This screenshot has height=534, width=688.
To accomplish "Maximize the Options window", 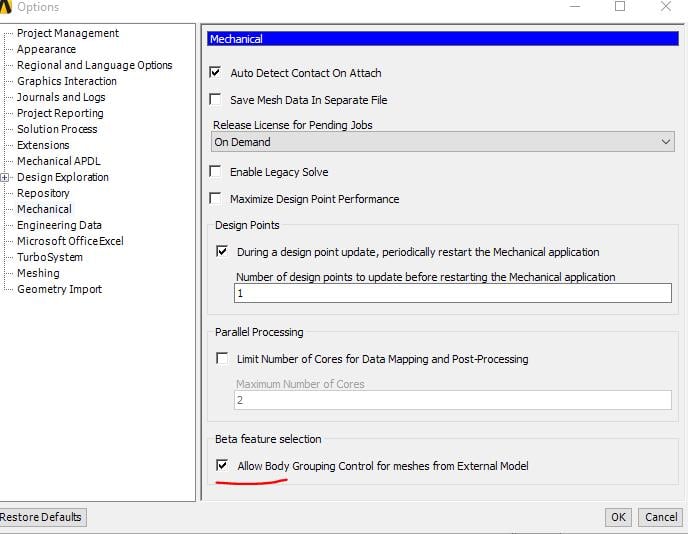I will [620, 6].
